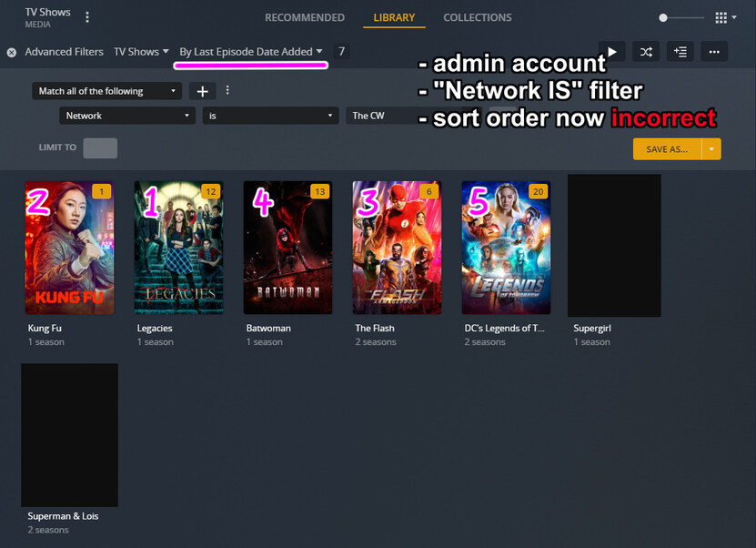
Task: Adjust the poster size slider
Action: pos(681,18)
